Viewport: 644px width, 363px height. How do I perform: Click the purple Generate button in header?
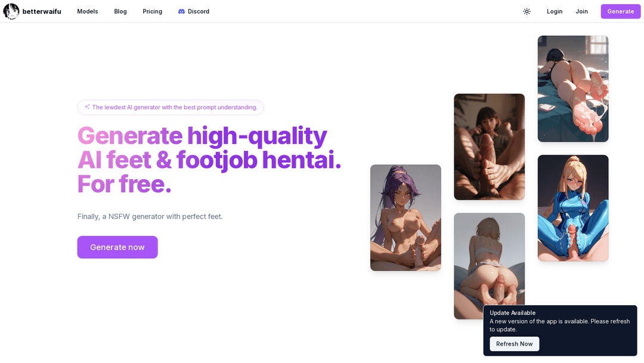click(621, 11)
